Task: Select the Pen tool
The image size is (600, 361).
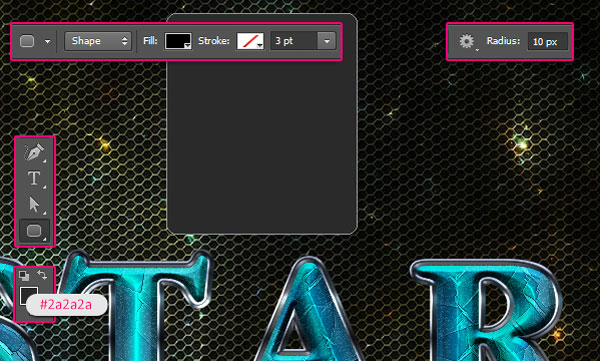Action: pos(34,152)
